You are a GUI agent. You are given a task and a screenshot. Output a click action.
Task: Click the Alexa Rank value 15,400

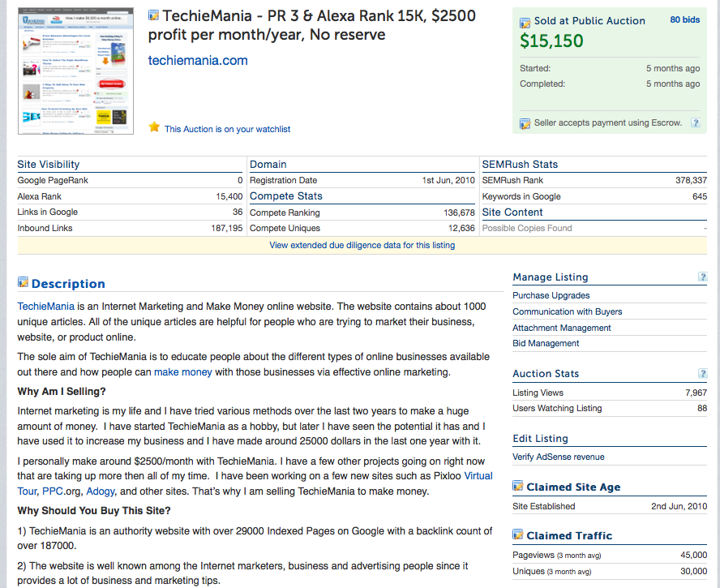(x=229, y=196)
